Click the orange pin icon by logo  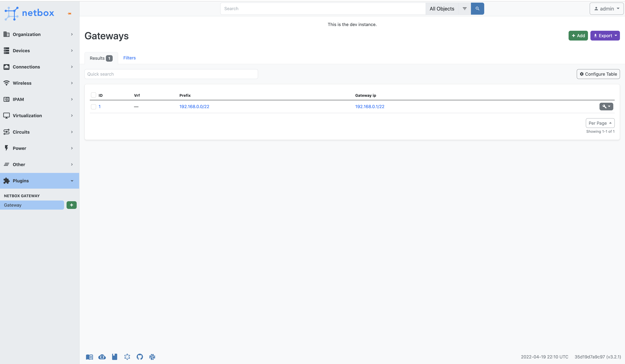point(70,14)
